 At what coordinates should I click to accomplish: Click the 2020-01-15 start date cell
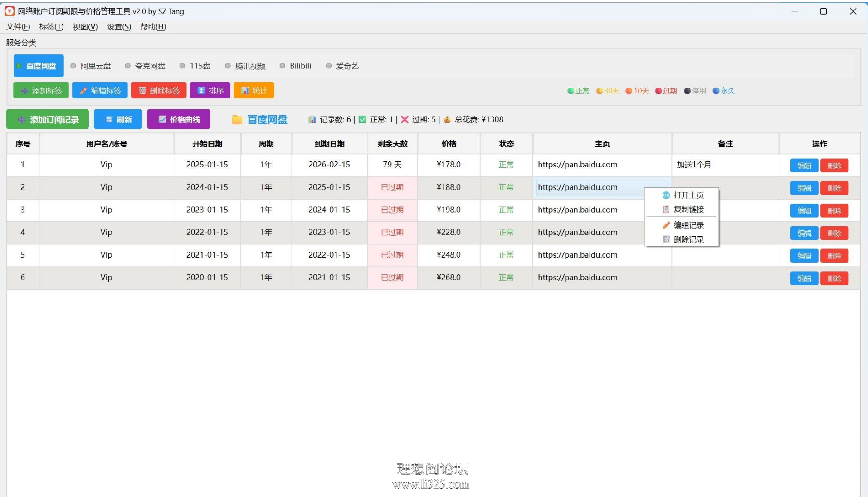click(x=207, y=278)
